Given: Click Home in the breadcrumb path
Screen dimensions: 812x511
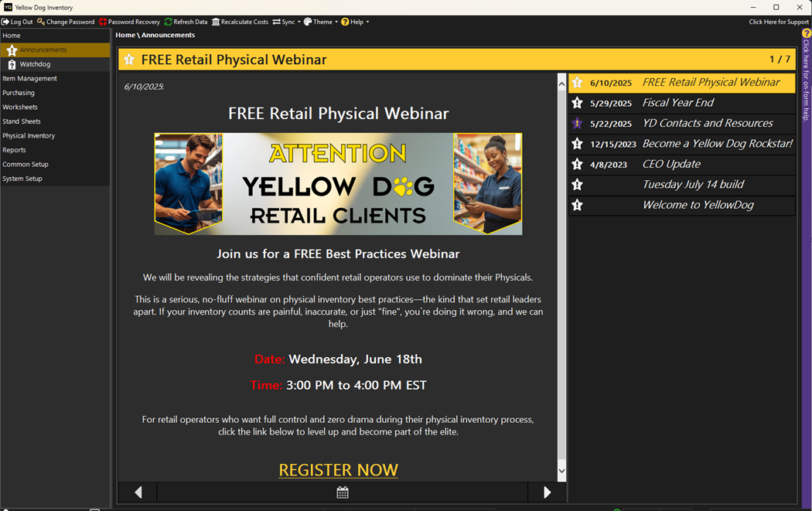Looking at the screenshot, I should pos(125,36).
